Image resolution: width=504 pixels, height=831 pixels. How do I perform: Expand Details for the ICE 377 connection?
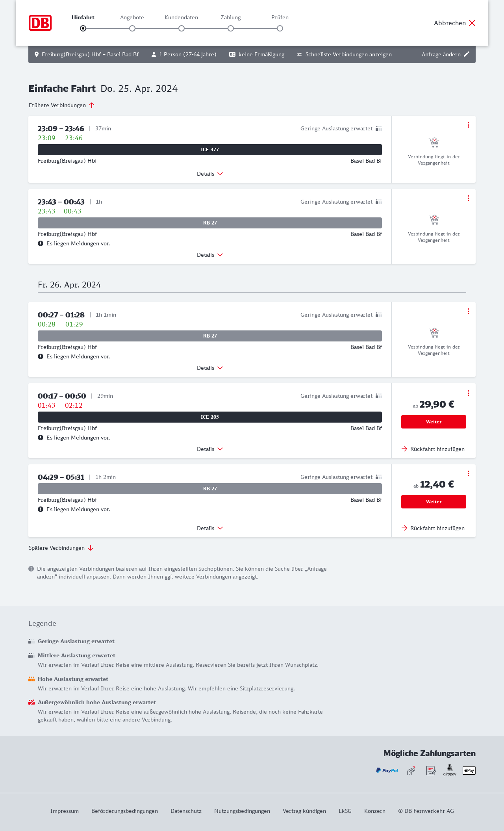(210, 174)
